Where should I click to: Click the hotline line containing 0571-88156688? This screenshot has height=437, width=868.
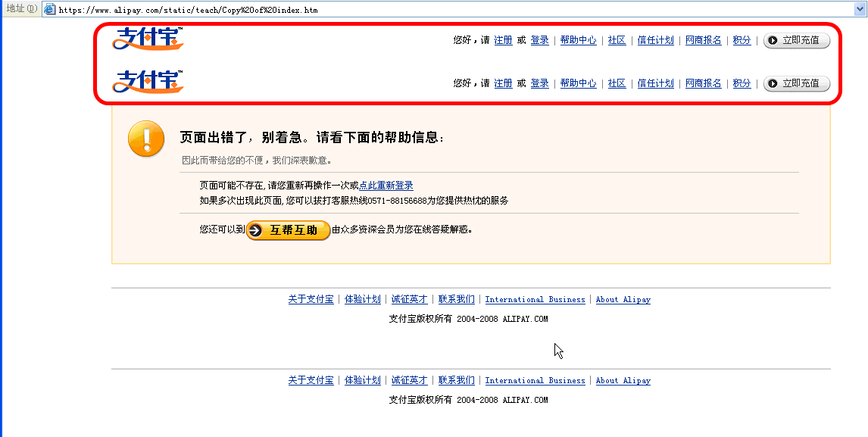(x=354, y=201)
